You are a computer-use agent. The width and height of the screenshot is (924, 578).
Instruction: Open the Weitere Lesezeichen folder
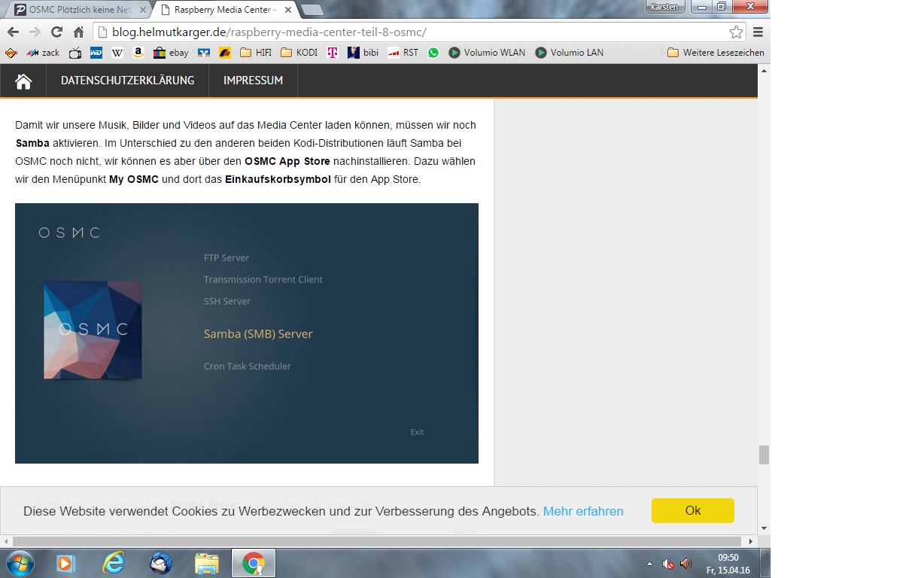point(716,53)
